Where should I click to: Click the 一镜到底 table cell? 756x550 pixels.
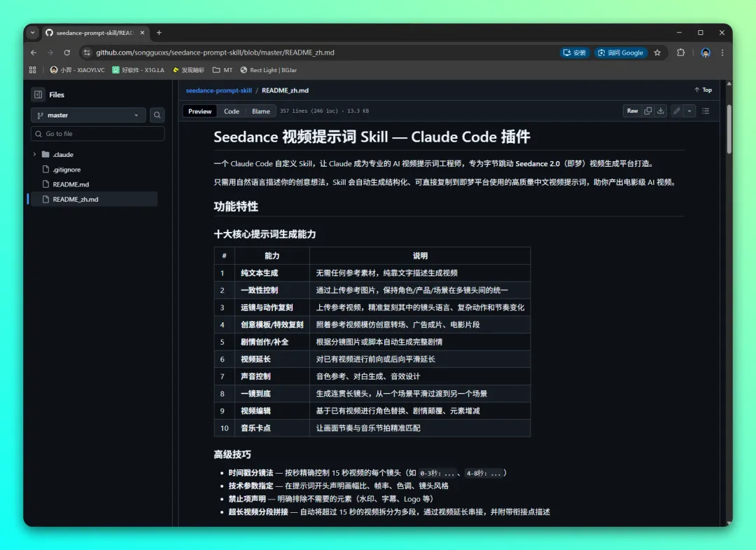(x=272, y=394)
